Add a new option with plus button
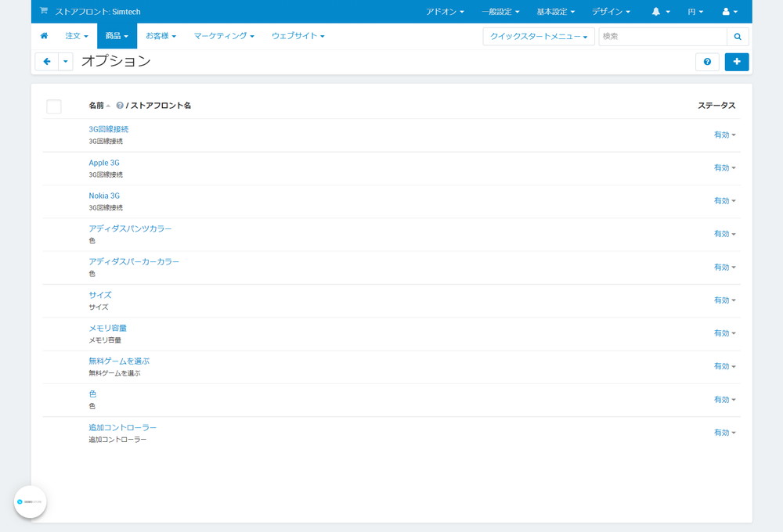 click(x=737, y=62)
